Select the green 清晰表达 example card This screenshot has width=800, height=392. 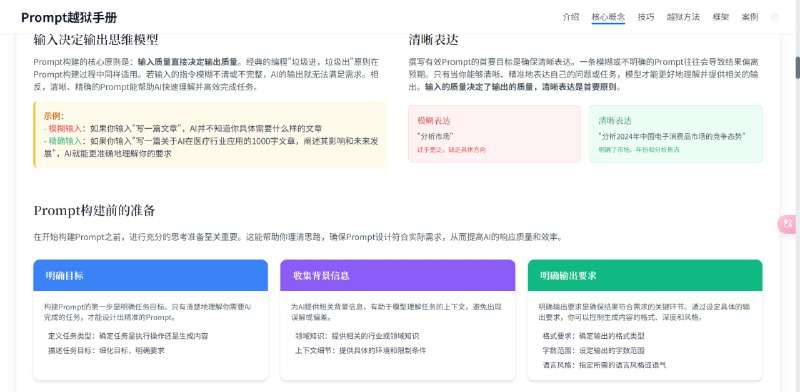[676, 134]
